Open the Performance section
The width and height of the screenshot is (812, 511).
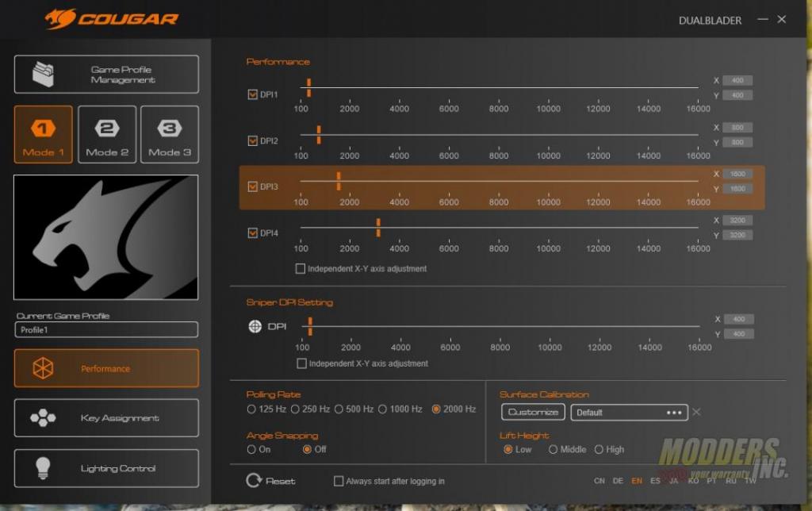pyautogui.click(x=106, y=368)
